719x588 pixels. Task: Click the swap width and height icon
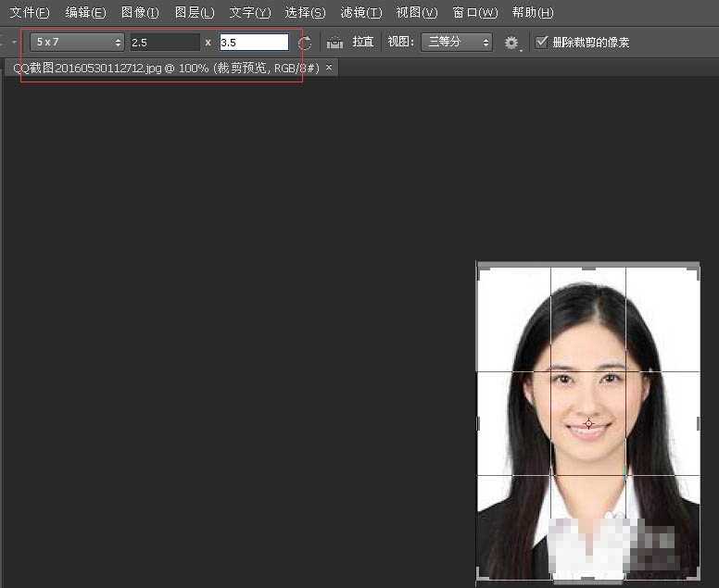[x=305, y=43]
